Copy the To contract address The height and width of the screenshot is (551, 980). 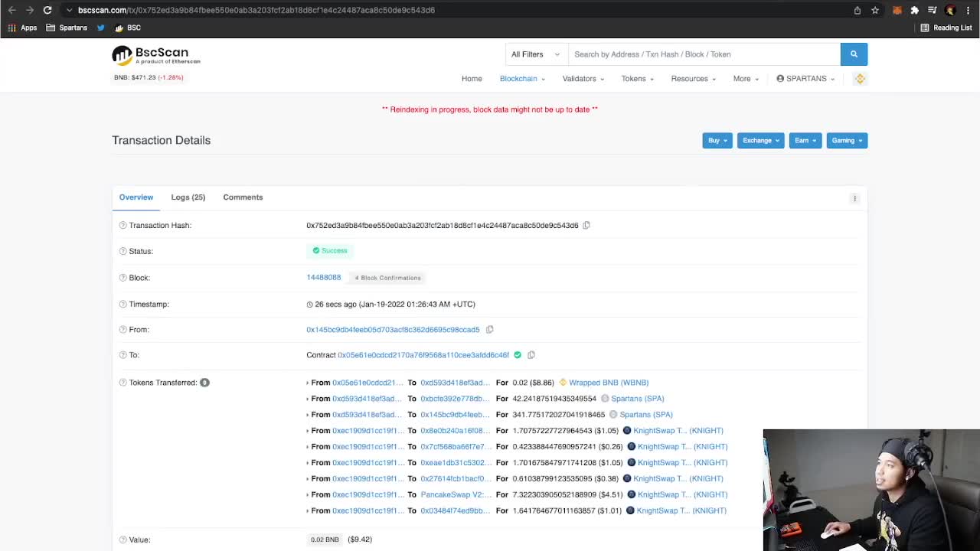[x=531, y=355]
